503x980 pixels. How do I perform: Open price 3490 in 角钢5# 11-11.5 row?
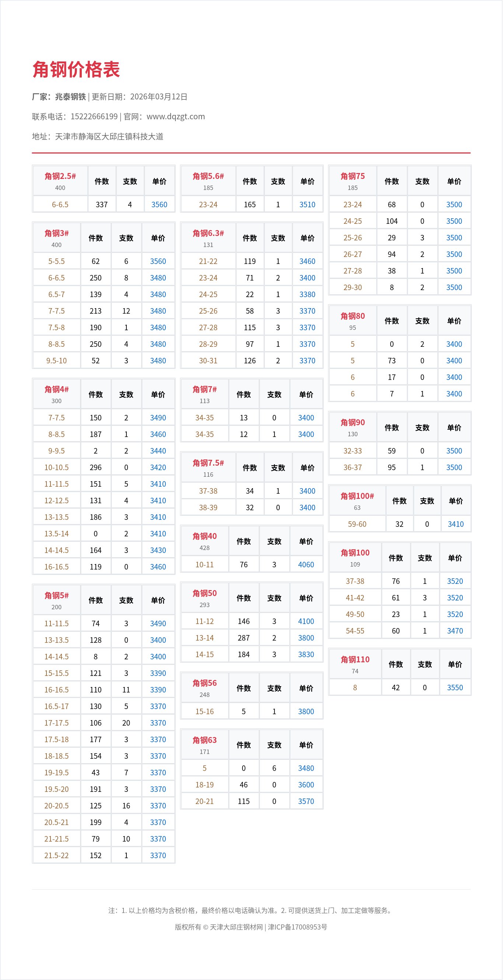pos(158,624)
